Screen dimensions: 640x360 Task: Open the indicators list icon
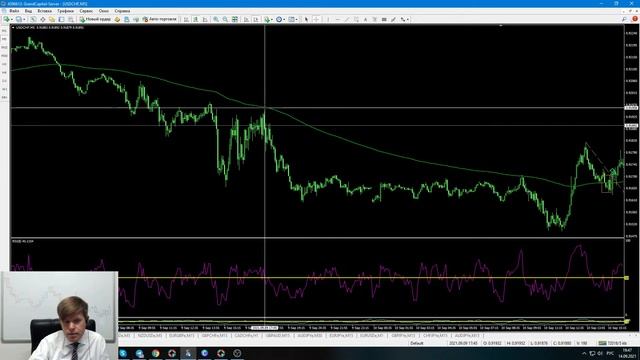267,19
